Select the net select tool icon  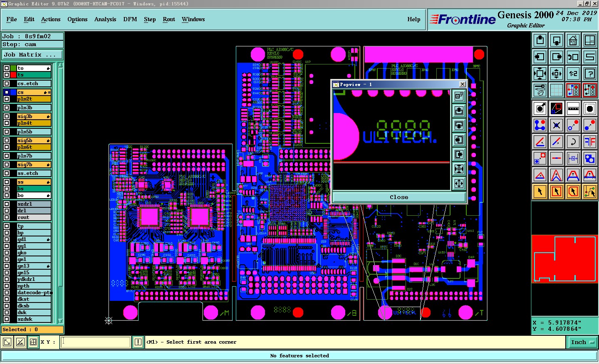[590, 192]
